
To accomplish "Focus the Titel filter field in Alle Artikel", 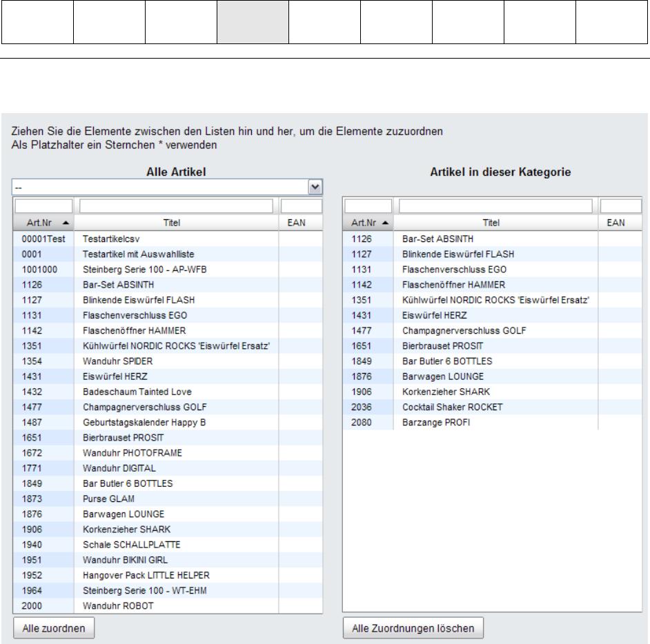I will tap(176, 206).
